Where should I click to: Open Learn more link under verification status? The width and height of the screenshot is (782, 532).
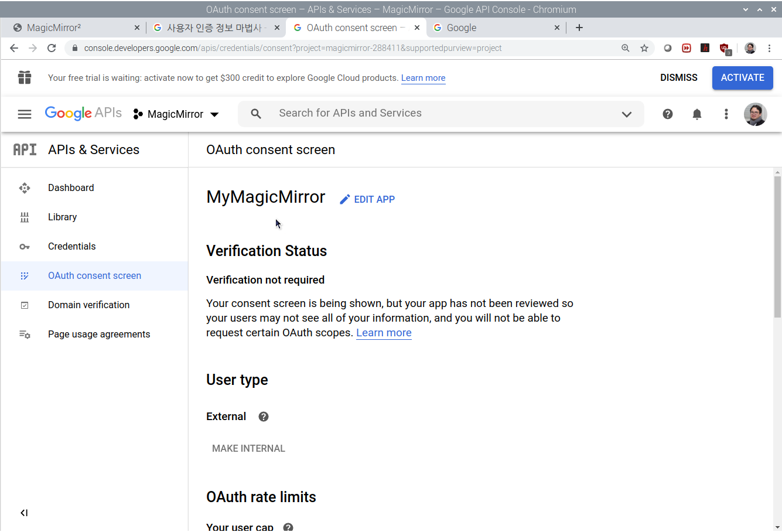click(384, 333)
